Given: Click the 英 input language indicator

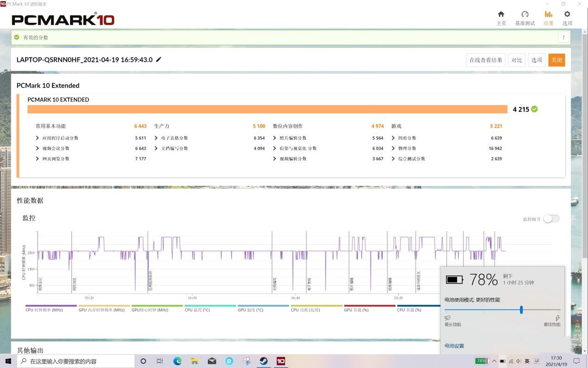Looking at the screenshot, I should coord(527,361).
